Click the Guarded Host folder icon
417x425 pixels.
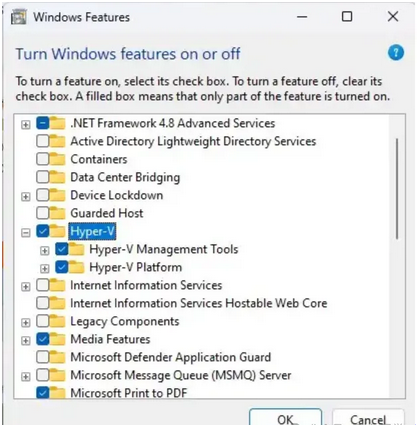pyautogui.click(x=58, y=213)
